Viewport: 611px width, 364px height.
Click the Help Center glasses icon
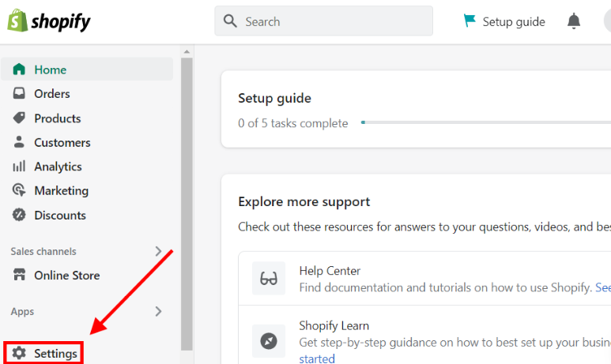(269, 279)
